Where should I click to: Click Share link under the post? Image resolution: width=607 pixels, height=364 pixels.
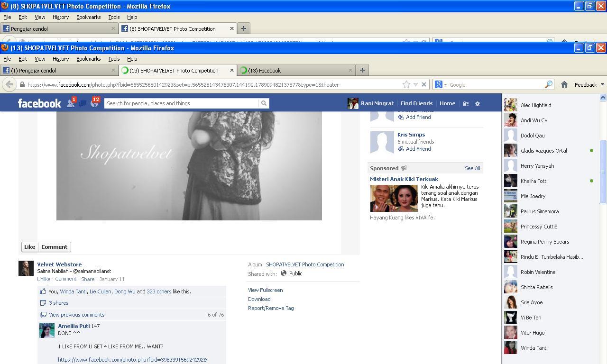(x=88, y=279)
